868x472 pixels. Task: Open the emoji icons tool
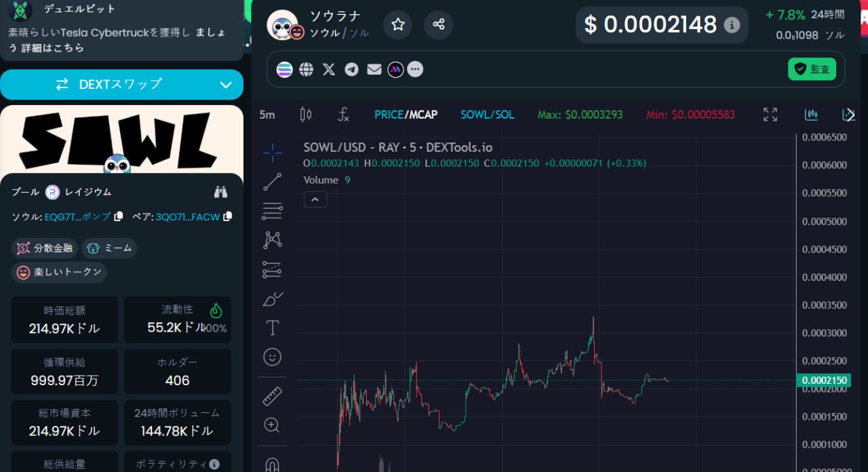(273, 357)
